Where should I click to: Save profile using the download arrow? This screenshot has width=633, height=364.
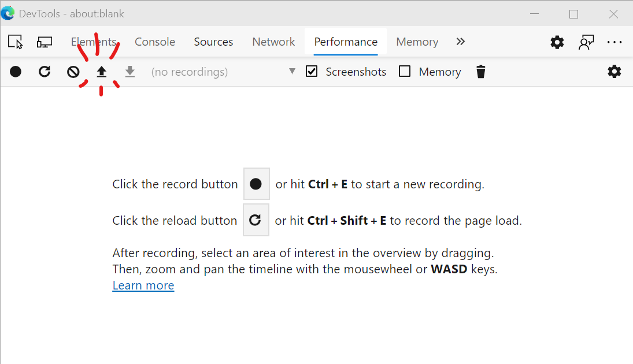[x=130, y=72]
